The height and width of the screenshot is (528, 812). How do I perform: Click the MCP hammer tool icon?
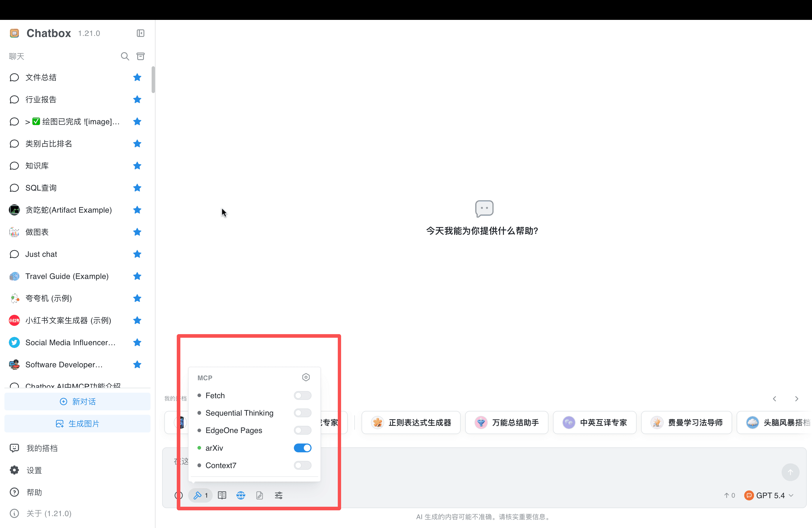click(201, 495)
